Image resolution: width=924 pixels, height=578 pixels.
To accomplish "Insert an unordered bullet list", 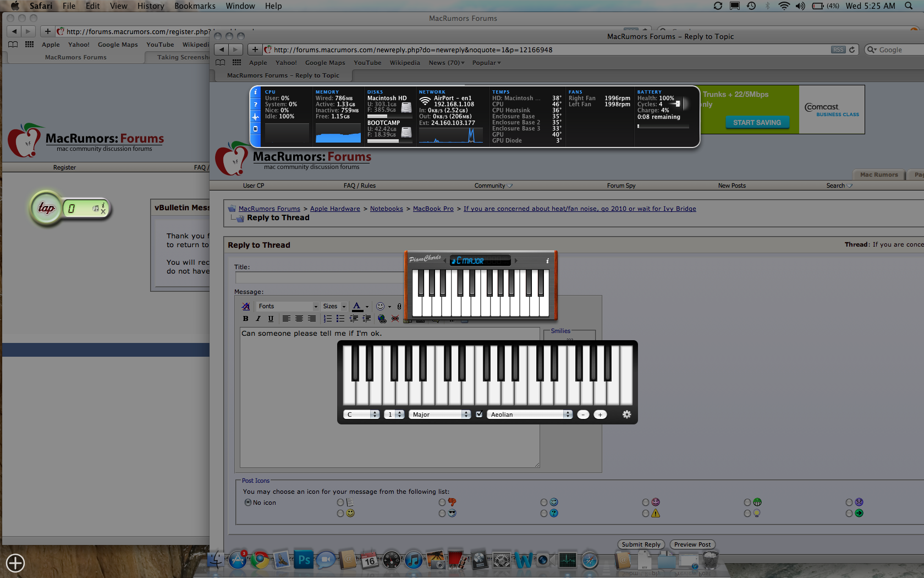I will coord(340,319).
